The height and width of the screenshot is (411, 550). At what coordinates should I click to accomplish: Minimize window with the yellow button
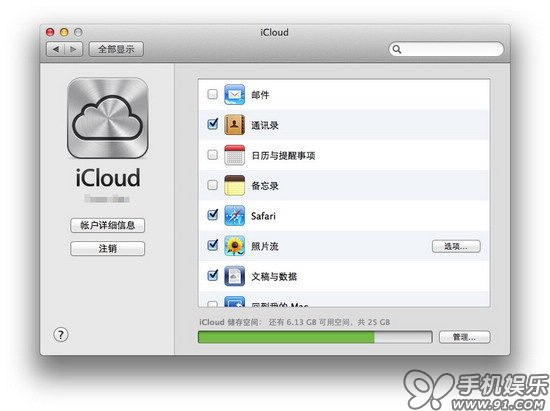[64, 32]
